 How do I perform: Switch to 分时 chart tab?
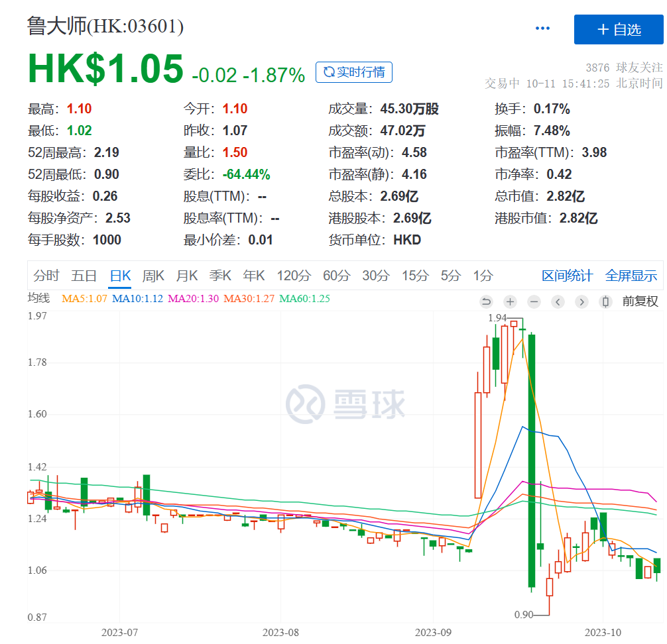pyautogui.click(x=46, y=276)
